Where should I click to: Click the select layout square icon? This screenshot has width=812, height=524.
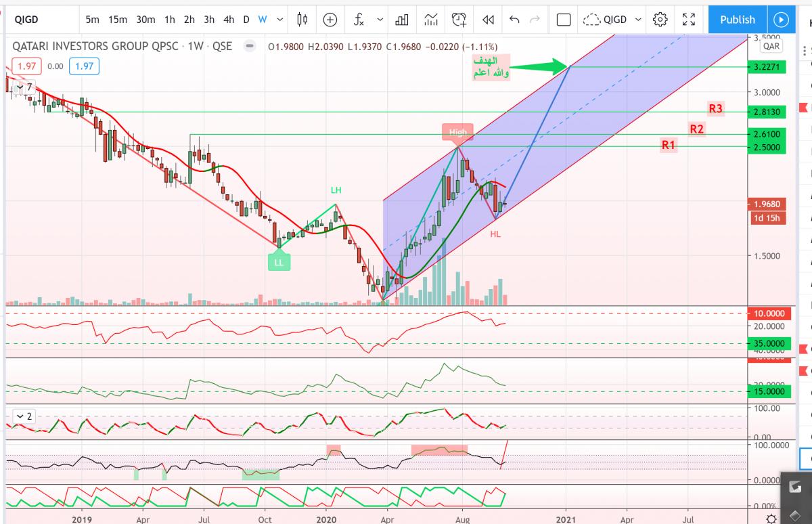click(564, 20)
